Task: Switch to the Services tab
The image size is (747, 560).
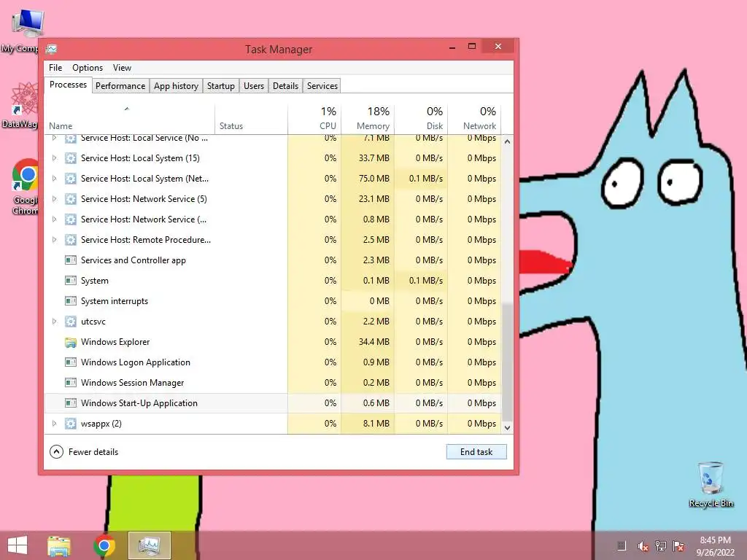Action: coord(322,86)
